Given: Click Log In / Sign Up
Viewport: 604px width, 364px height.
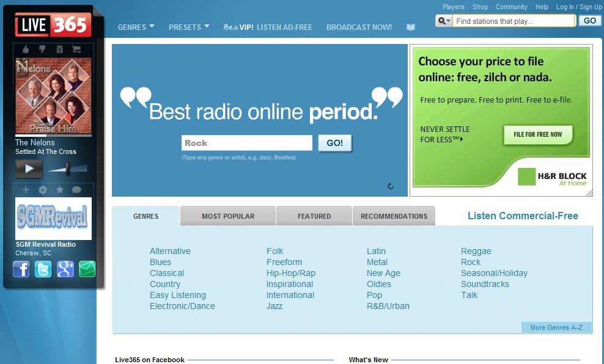Looking at the screenshot, I should [578, 7].
